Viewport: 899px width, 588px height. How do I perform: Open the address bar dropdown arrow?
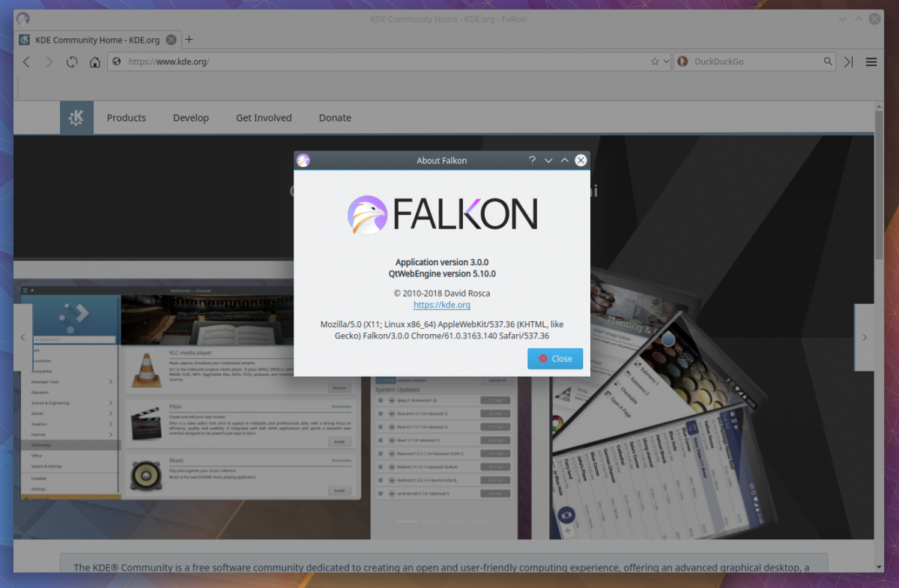pos(665,61)
